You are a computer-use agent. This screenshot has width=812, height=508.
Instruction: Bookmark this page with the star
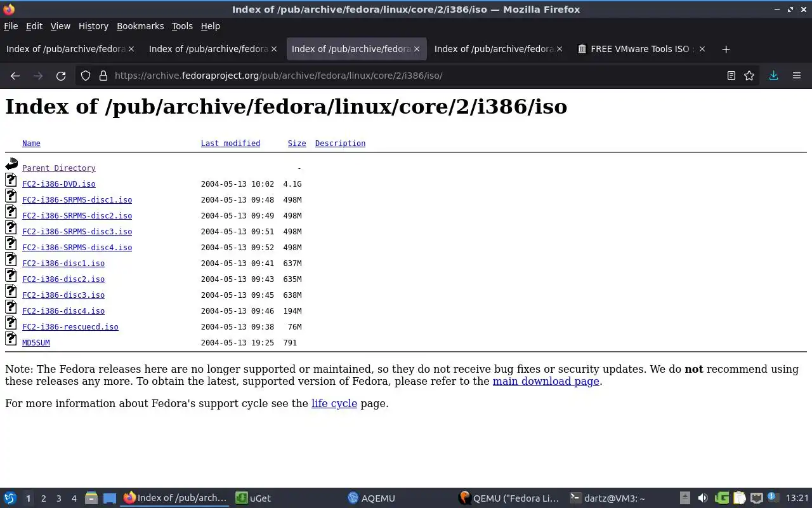tap(749, 76)
